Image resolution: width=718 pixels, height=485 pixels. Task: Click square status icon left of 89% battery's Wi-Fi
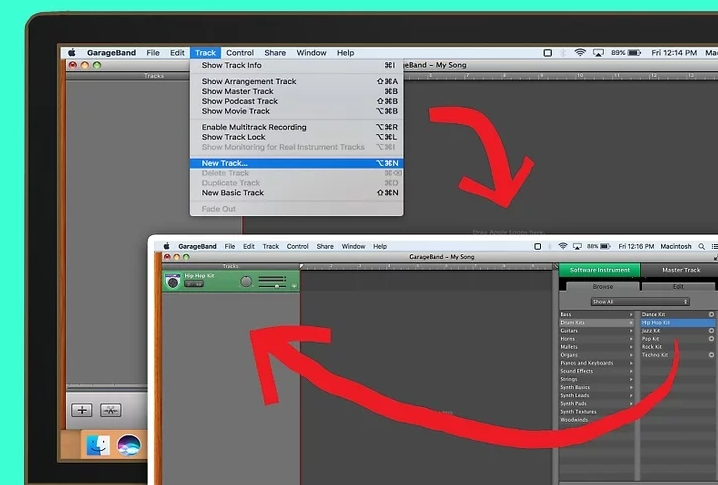[547, 53]
